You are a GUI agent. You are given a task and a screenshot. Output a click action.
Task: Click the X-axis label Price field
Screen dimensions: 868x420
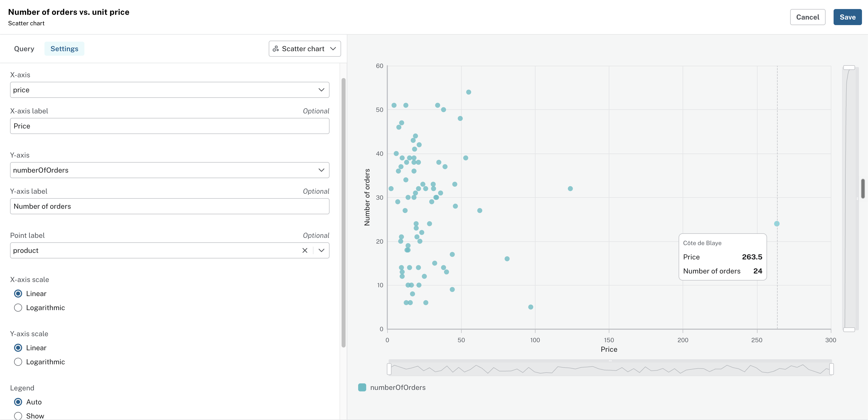[170, 126]
